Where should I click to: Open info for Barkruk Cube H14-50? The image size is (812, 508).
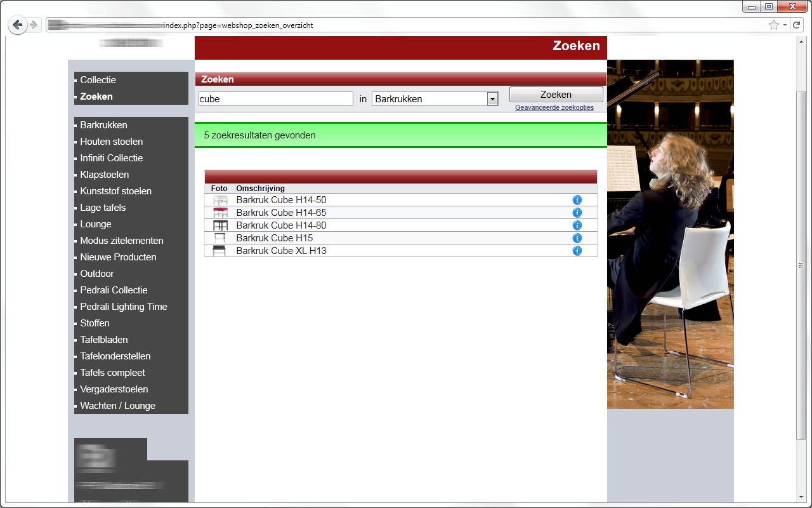pos(577,200)
